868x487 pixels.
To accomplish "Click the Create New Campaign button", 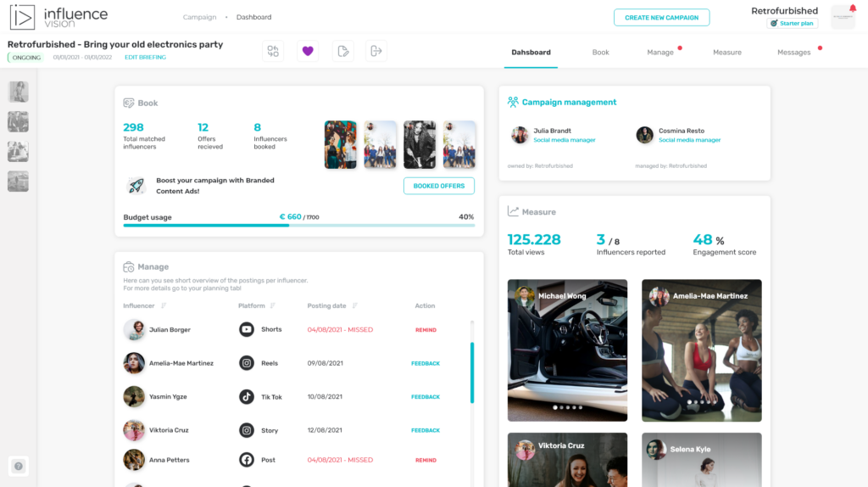I will (661, 18).
